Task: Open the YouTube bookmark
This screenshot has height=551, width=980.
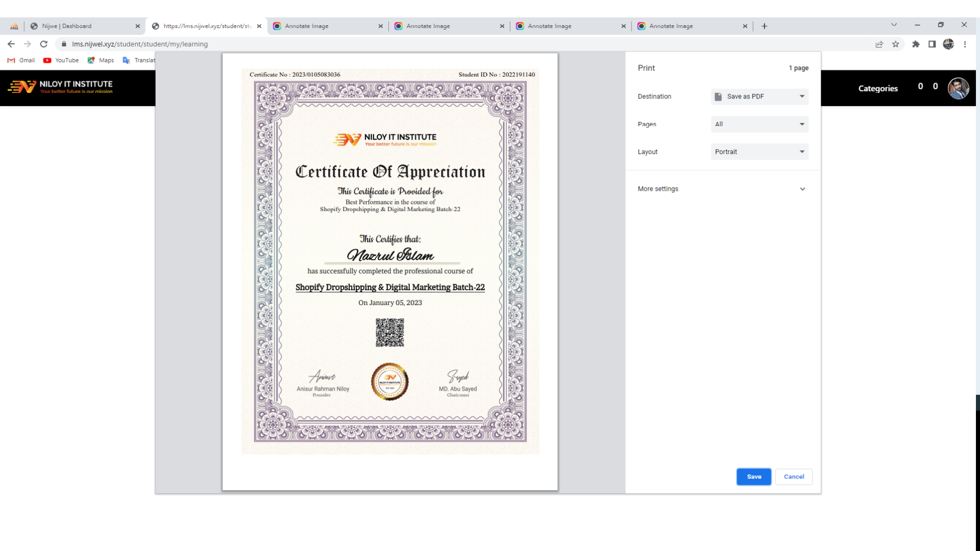Action: 61,60
